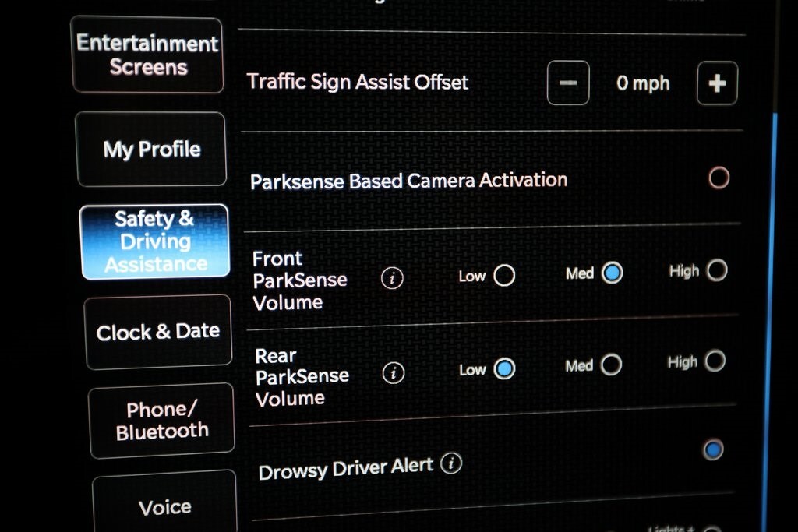
Task: Select Low for Rear ParkSense Volume
Action: pyautogui.click(x=504, y=368)
